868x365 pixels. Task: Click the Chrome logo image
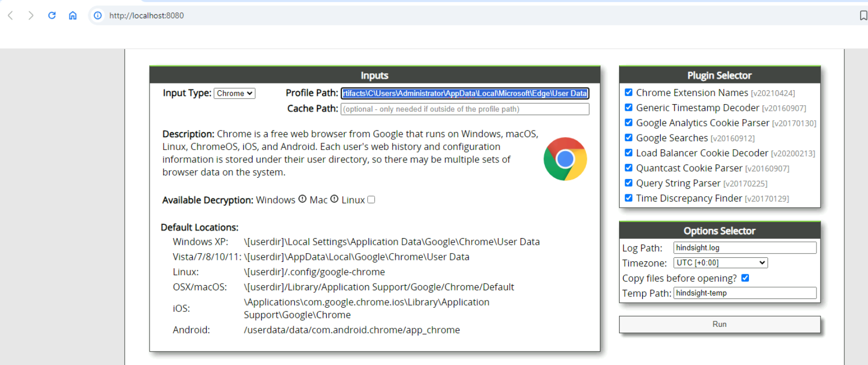coord(565,159)
